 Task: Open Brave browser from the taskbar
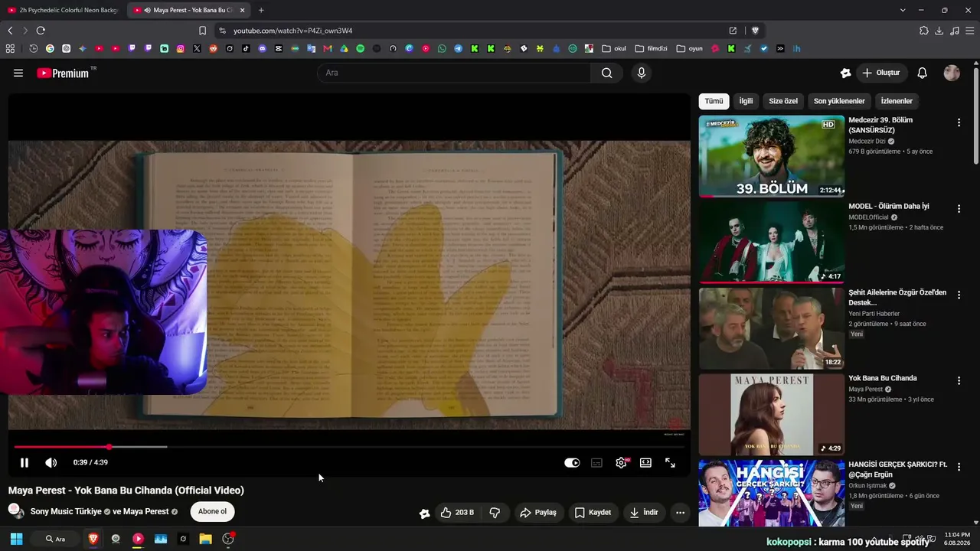tap(93, 539)
